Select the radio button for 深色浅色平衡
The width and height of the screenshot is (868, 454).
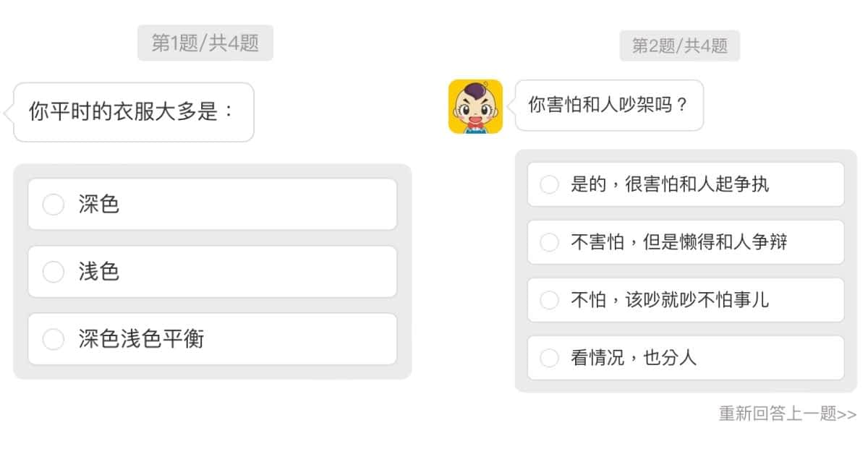coord(54,339)
